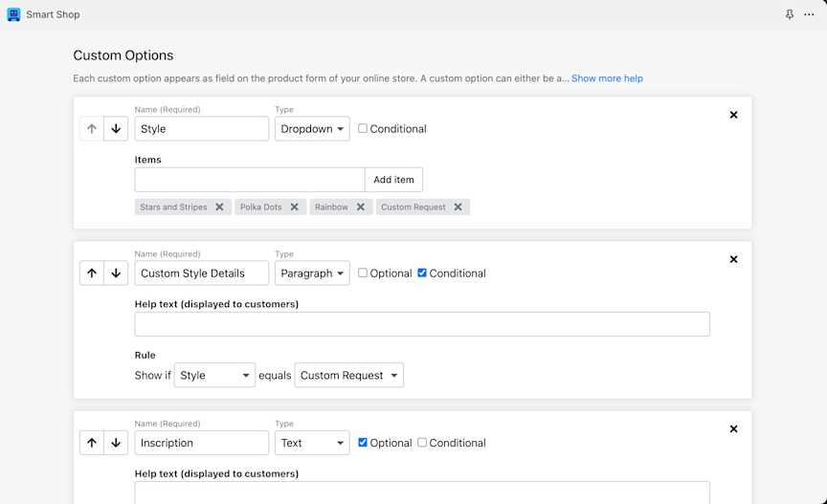Remove the Rainbow item tag

click(361, 207)
